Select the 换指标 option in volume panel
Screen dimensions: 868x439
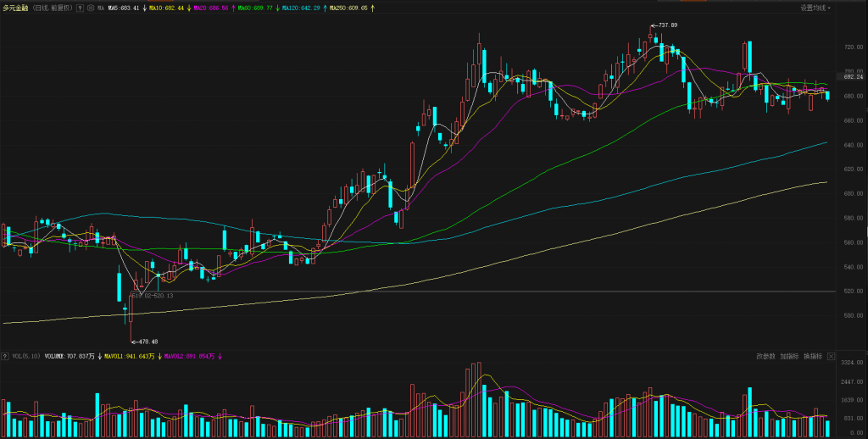(x=813, y=357)
